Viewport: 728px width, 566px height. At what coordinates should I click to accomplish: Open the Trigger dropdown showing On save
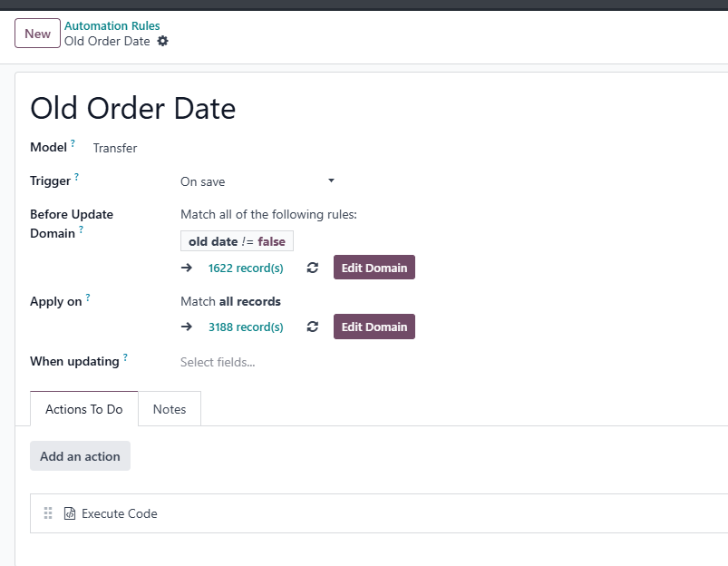257,181
